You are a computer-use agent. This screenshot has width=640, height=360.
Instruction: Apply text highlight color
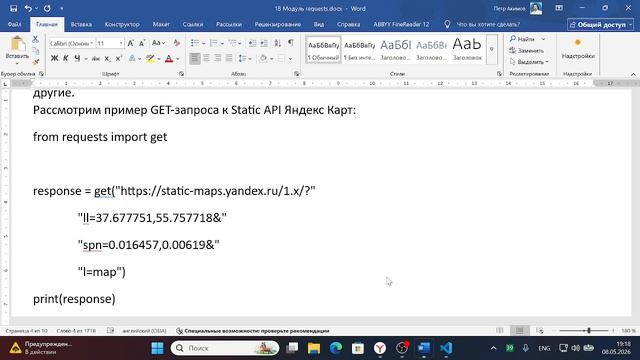coord(151,59)
